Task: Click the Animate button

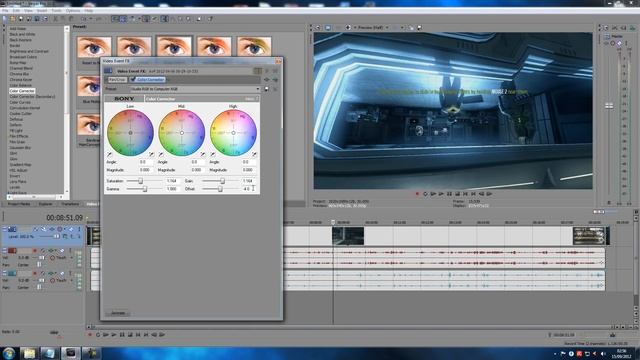Action: pos(118,313)
